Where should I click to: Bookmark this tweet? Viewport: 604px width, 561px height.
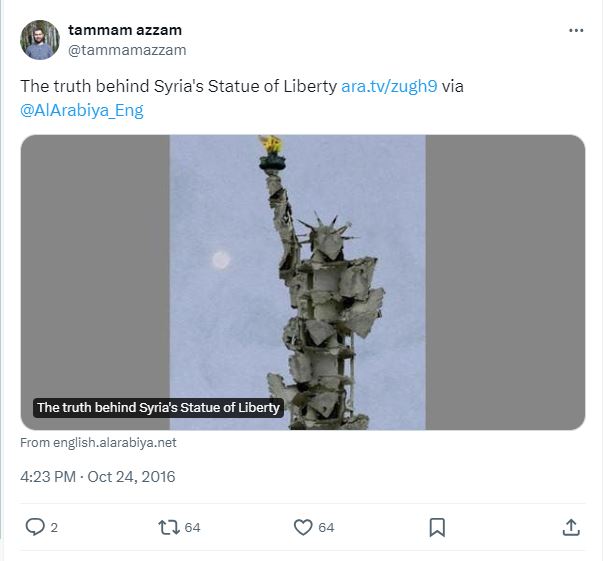coord(437,527)
